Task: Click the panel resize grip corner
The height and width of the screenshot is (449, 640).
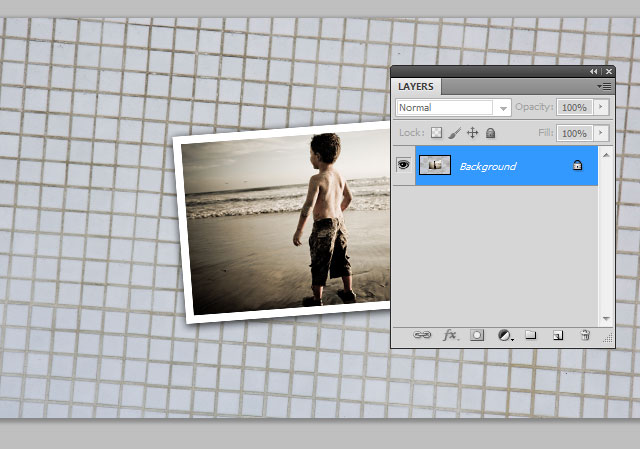Action: 608,338
